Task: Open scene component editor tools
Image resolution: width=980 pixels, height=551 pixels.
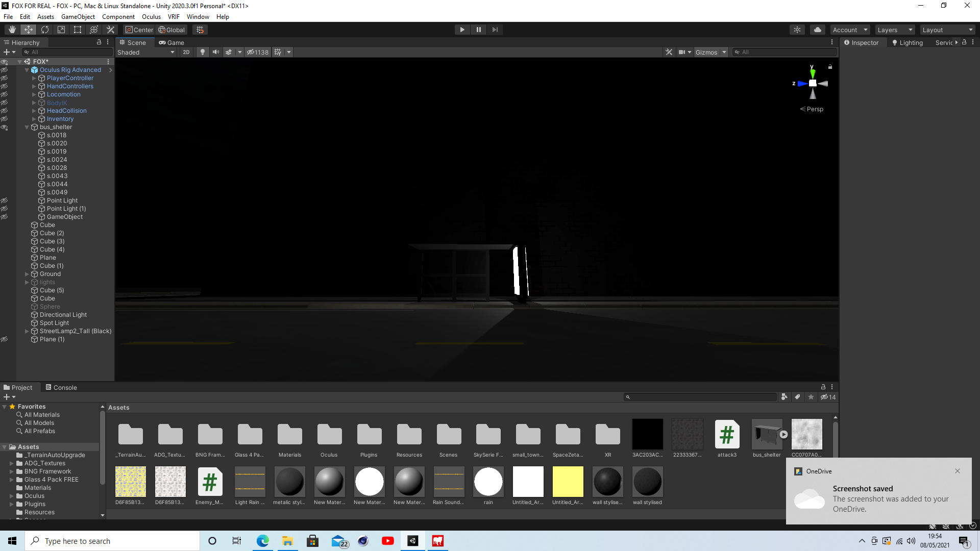Action: (x=669, y=52)
